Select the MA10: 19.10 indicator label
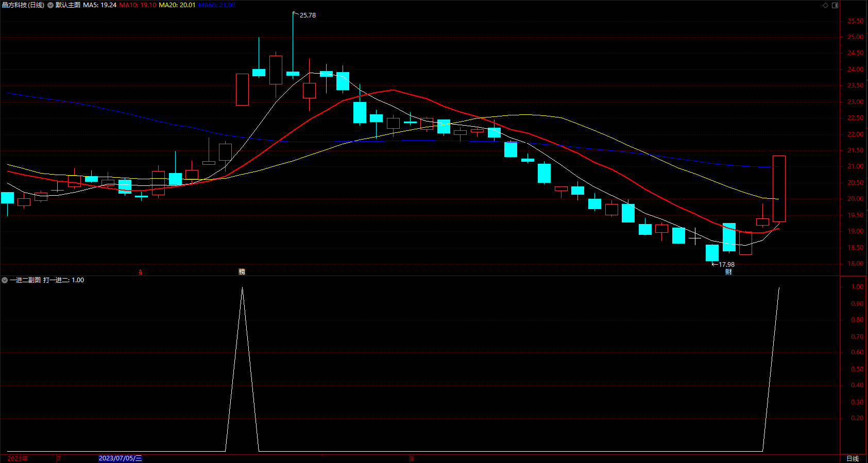 (138, 5)
